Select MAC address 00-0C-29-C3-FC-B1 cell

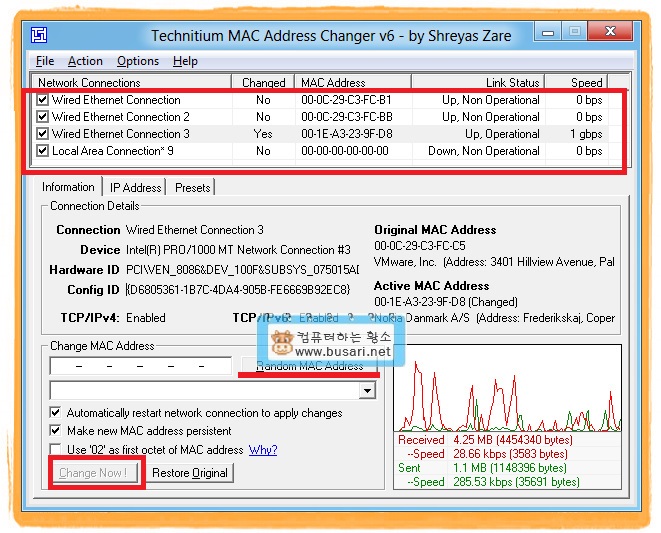point(346,100)
